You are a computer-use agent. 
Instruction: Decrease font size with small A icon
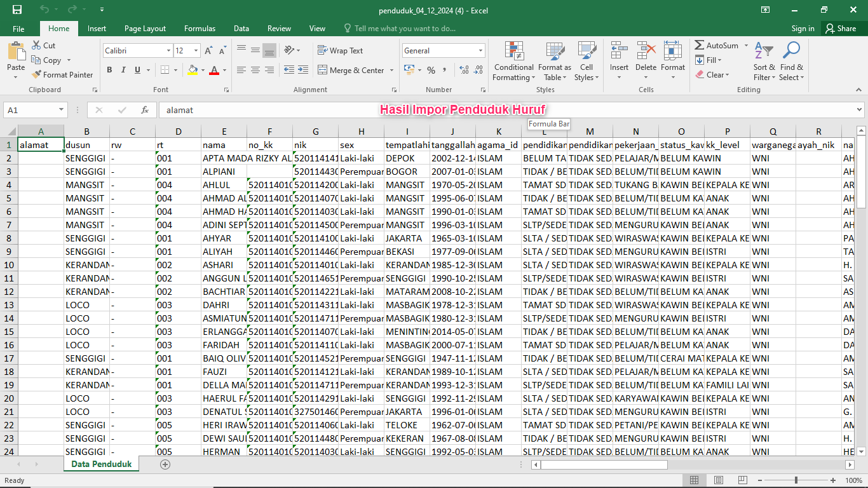[222, 51]
